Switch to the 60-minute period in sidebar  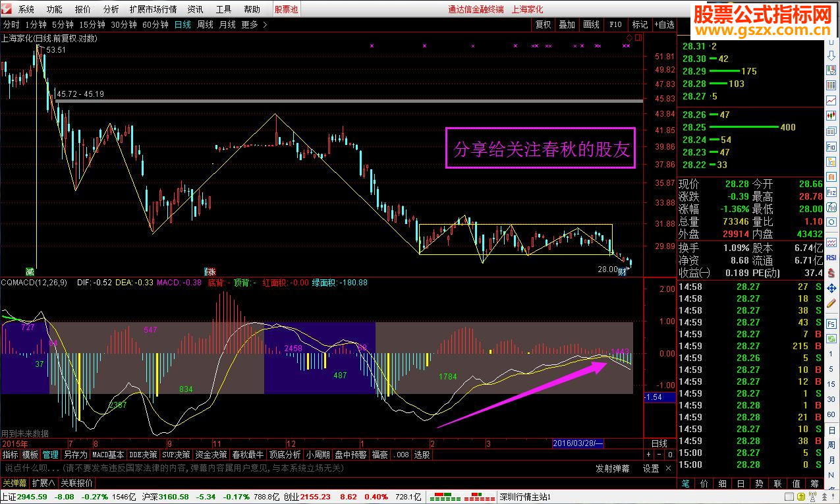(831, 414)
